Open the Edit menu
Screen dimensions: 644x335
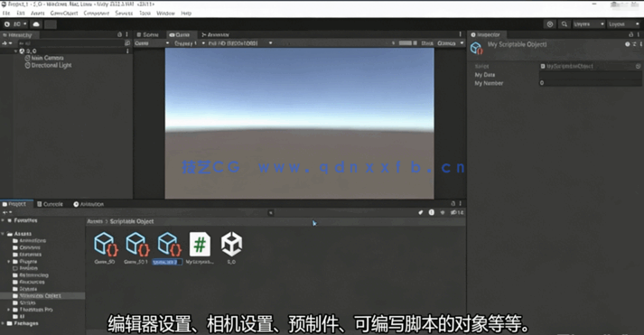click(21, 14)
